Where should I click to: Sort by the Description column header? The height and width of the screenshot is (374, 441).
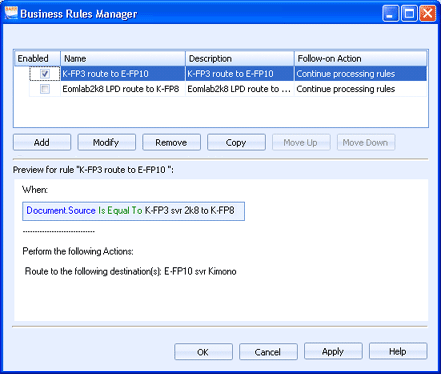tap(240, 58)
